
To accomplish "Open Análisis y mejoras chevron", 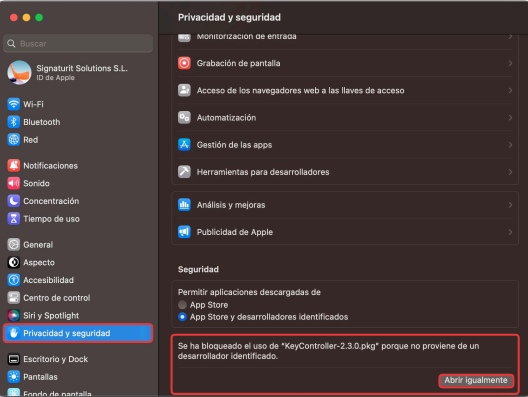I will click(510, 205).
